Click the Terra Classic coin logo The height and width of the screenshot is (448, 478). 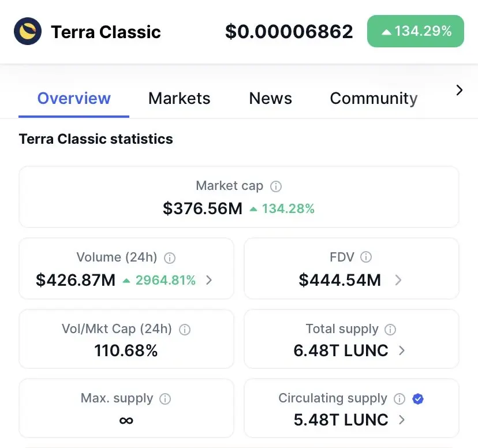coord(28,31)
